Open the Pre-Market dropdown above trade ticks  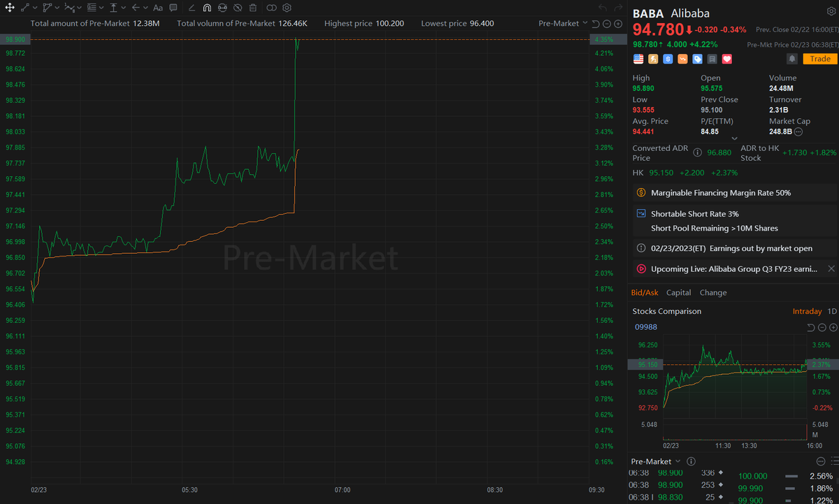point(656,461)
